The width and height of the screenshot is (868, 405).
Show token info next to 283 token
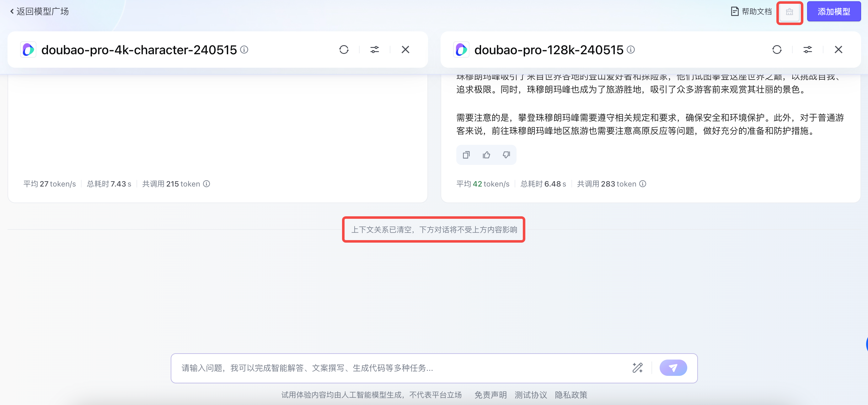pos(643,184)
